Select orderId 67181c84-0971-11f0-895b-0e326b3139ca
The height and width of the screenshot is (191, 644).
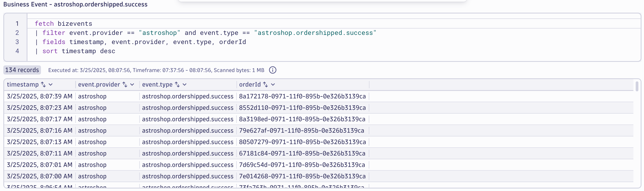[302, 154]
